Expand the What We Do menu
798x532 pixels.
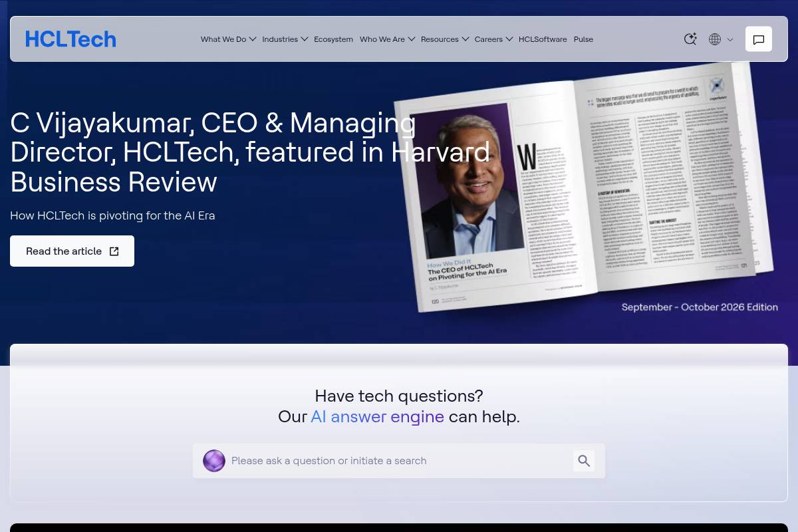228,39
